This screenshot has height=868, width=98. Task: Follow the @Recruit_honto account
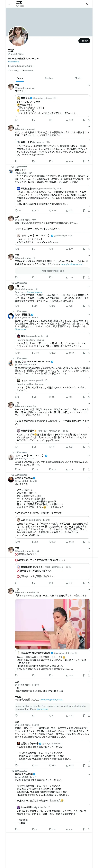click(x=84, y=41)
